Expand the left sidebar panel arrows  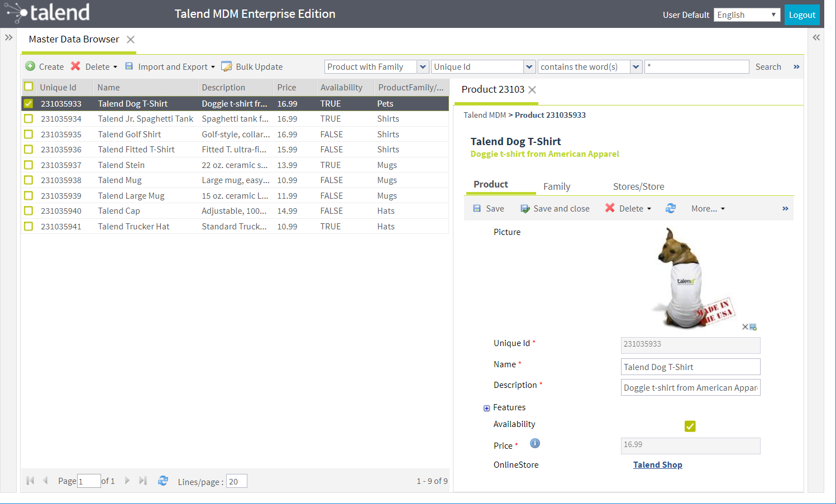pos(9,37)
